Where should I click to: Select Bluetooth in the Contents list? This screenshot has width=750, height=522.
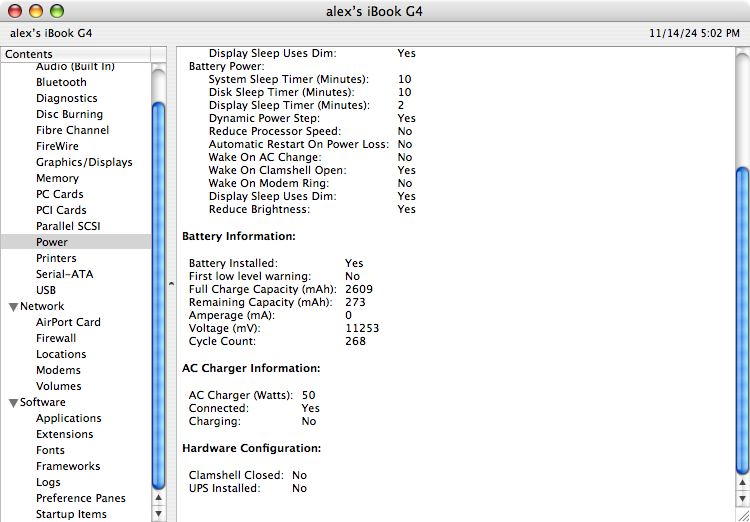click(x=61, y=82)
